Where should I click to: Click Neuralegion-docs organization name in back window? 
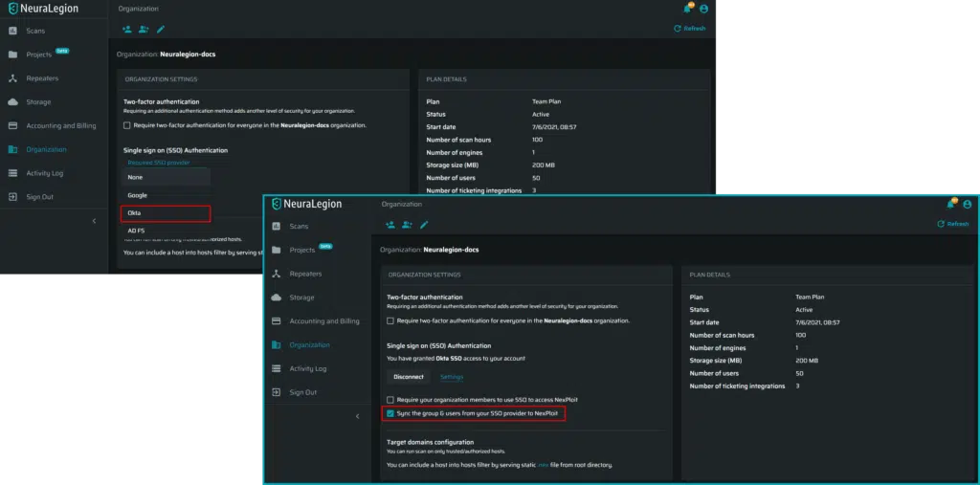click(x=188, y=55)
